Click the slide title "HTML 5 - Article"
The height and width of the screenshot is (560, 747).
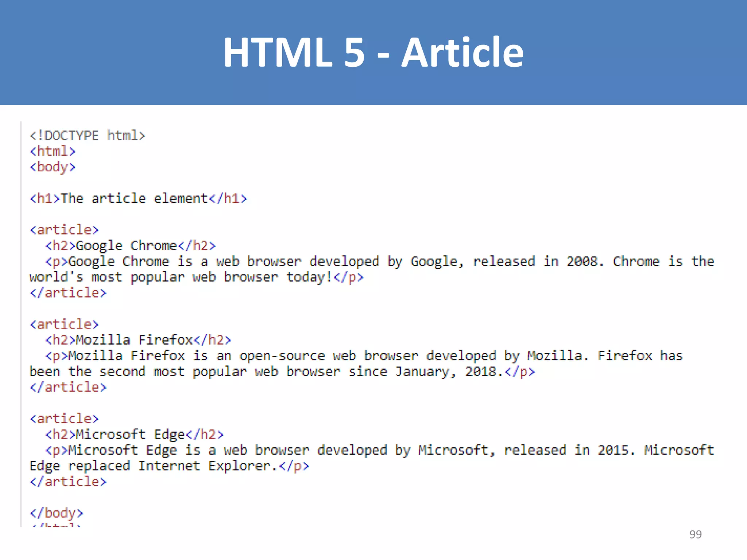pyautogui.click(x=373, y=52)
